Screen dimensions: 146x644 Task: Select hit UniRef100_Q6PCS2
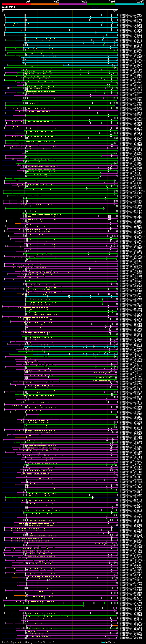click(x=131, y=223)
